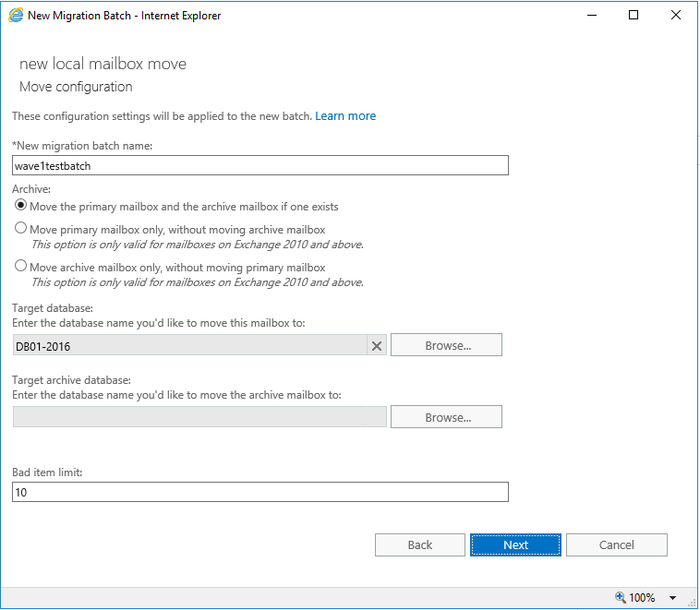Image resolution: width=700 pixels, height=610 pixels.
Task: Choose move primary mailbox only option
Action: [x=20, y=228]
